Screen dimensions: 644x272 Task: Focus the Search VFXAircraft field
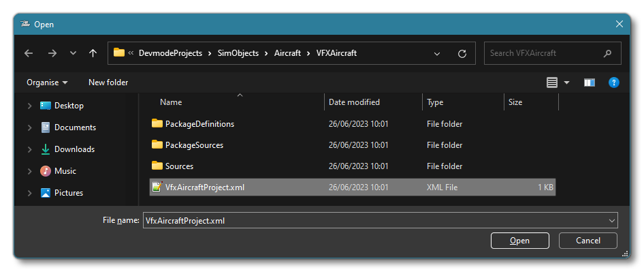[552, 53]
